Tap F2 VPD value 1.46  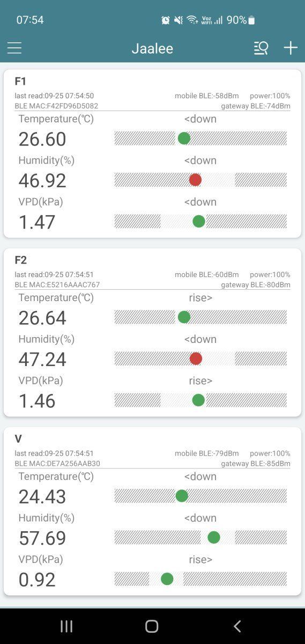click(x=37, y=400)
